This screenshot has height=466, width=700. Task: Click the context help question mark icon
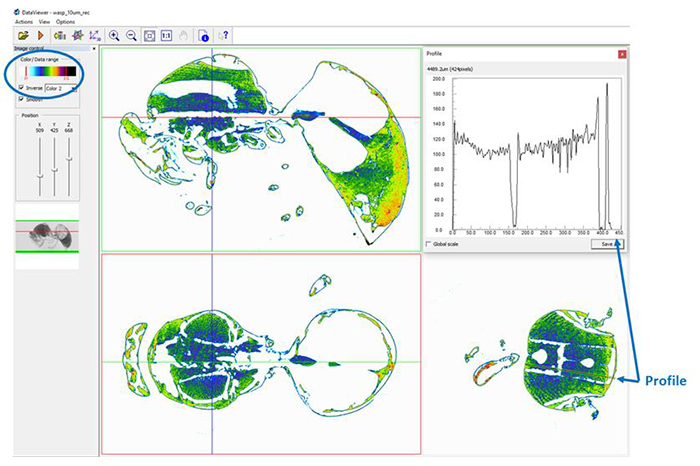(x=224, y=35)
